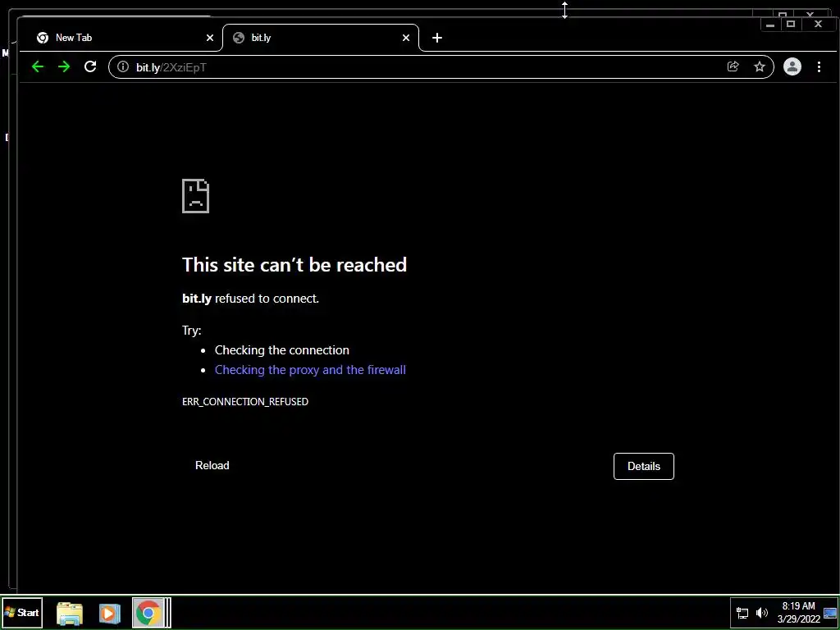Click the Show desktop tray icon
The height and width of the screenshot is (630, 840).
[830, 613]
